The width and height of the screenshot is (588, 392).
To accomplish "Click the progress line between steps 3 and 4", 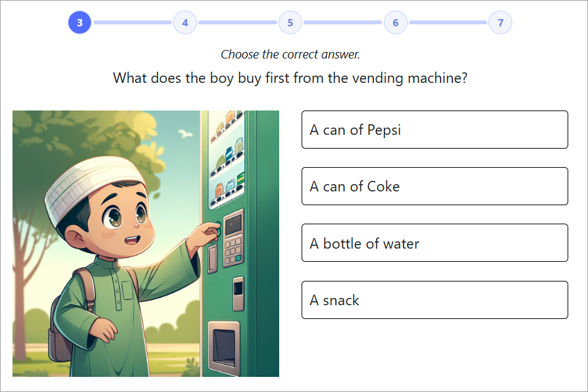I will click(x=132, y=22).
